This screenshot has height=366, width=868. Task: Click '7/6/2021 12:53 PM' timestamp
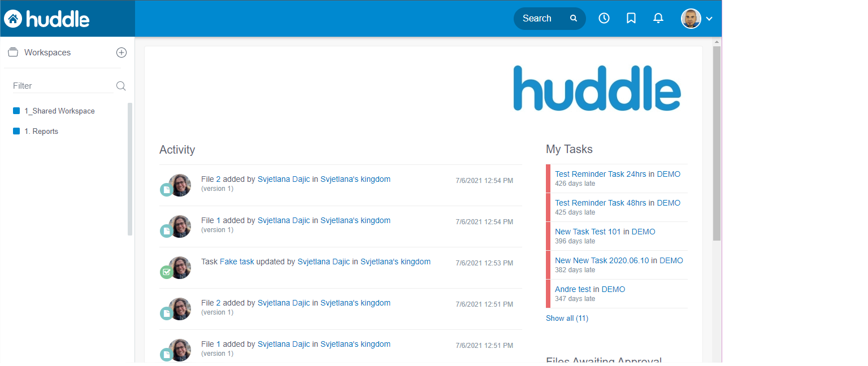click(x=484, y=263)
